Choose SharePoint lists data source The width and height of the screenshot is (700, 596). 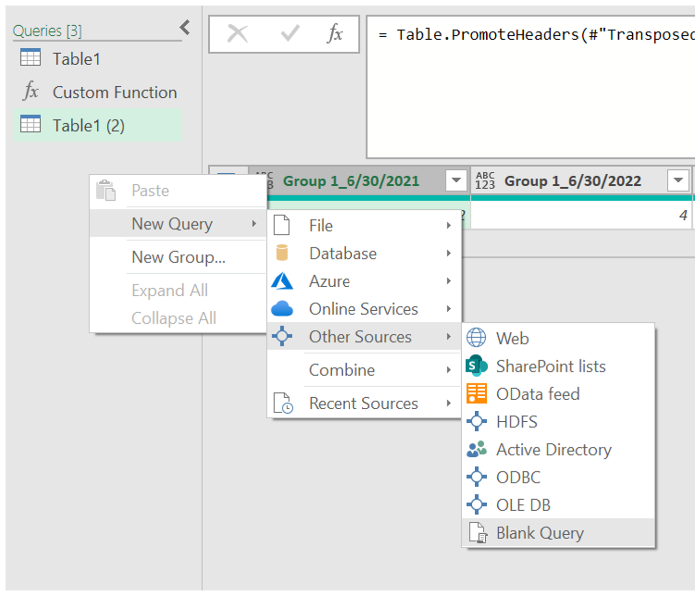coord(550,367)
